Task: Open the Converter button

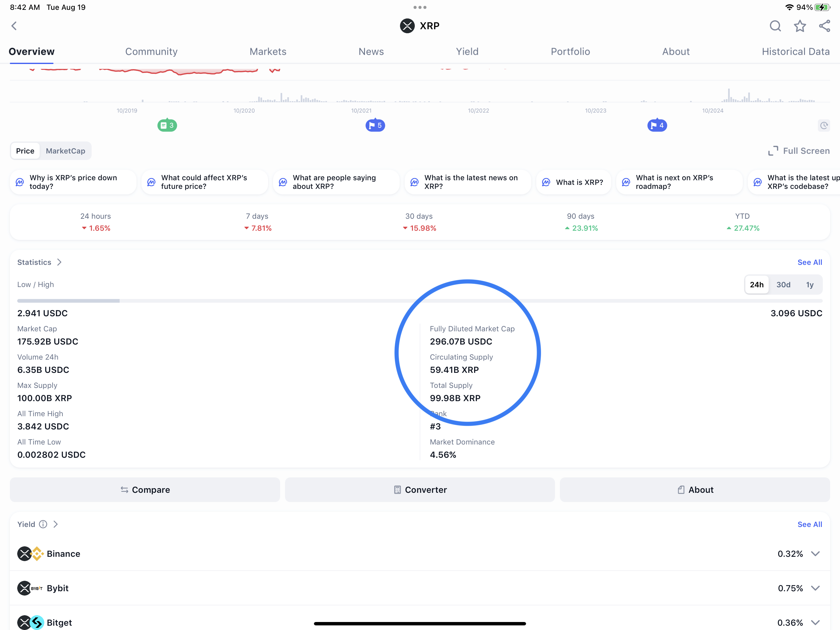Action: [x=420, y=490]
